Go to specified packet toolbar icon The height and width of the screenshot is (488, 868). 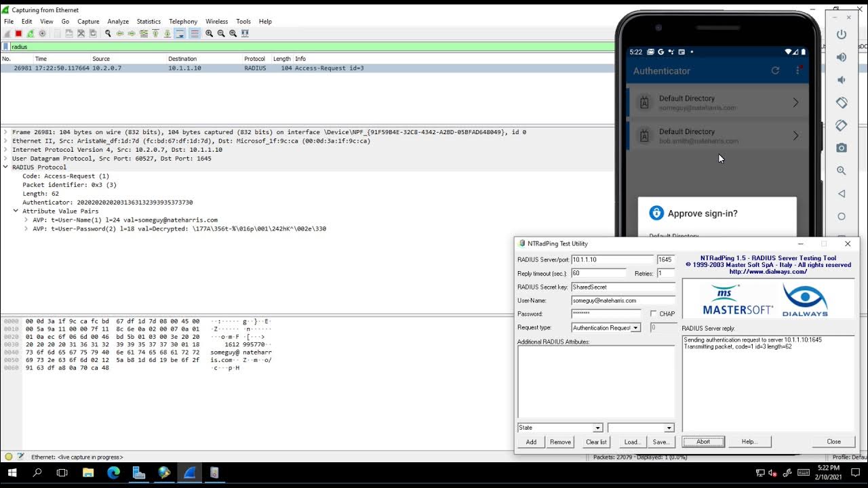pos(144,33)
